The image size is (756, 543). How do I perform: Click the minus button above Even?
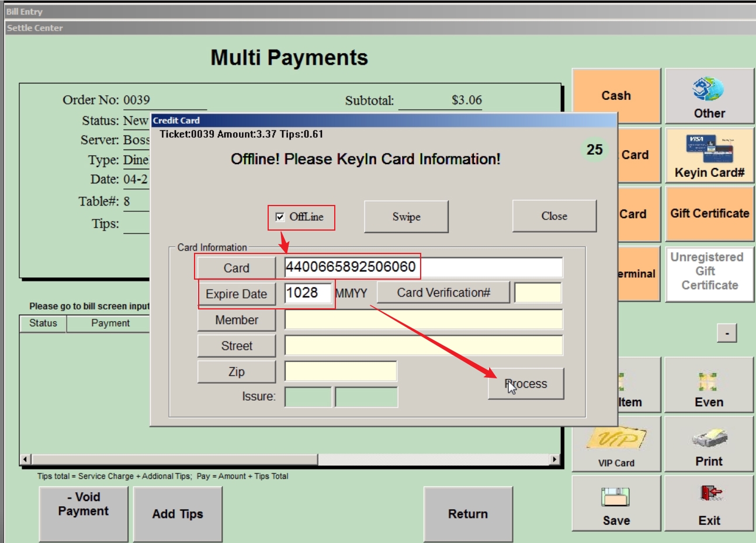[x=727, y=333]
